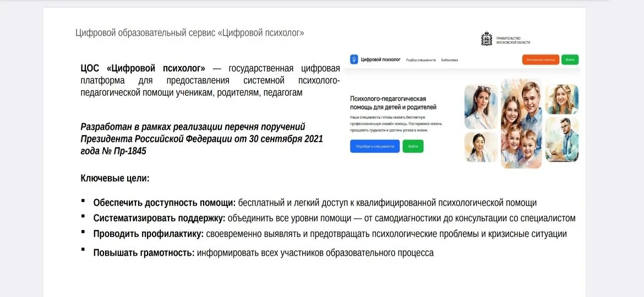Screen dimensions: 644x297
Task: Click the bullet Обеспечить доступность помощи
Action: click(x=315, y=202)
